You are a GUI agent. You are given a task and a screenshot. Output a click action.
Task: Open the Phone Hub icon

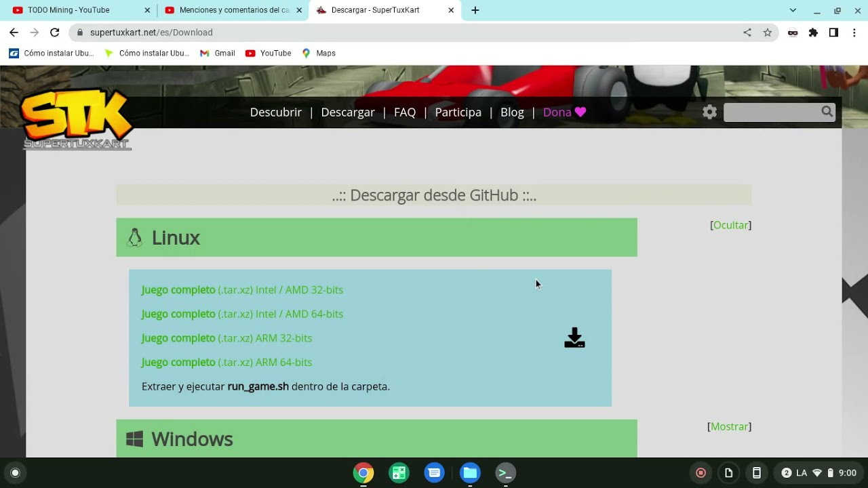coord(757,473)
